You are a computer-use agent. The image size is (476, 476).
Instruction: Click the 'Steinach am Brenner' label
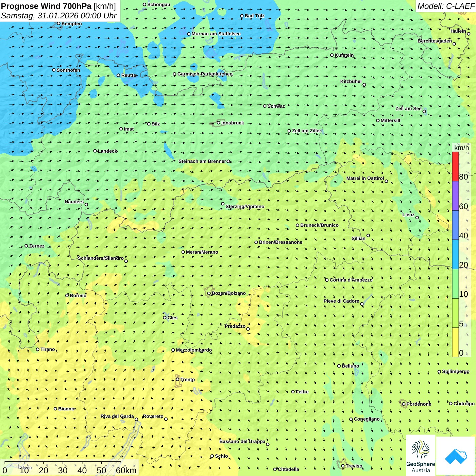click(x=202, y=161)
